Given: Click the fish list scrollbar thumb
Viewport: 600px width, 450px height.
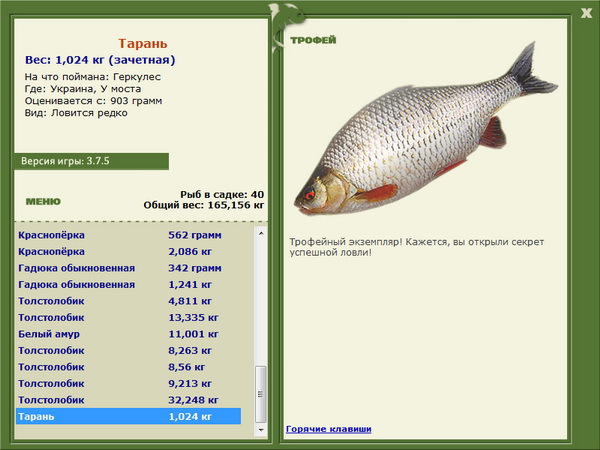Looking at the screenshot, I should click(261, 394).
